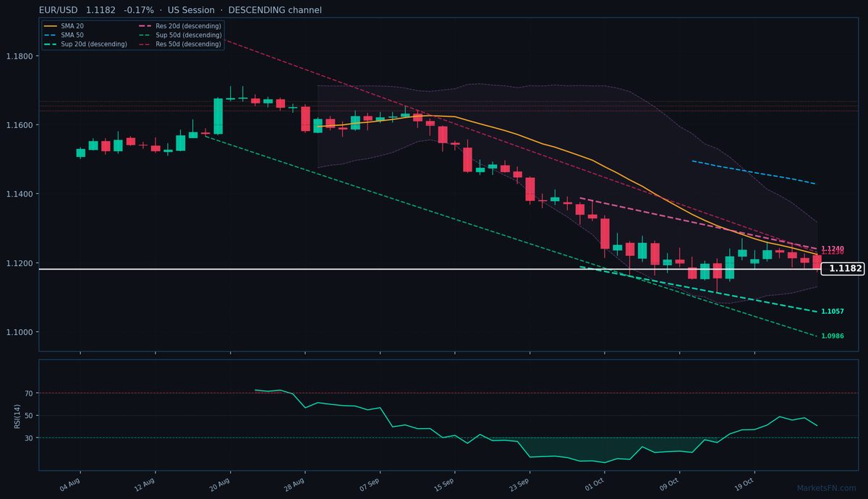Click the 1.1200 price axis label
The image size is (868, 499).
tap(19, 263)
